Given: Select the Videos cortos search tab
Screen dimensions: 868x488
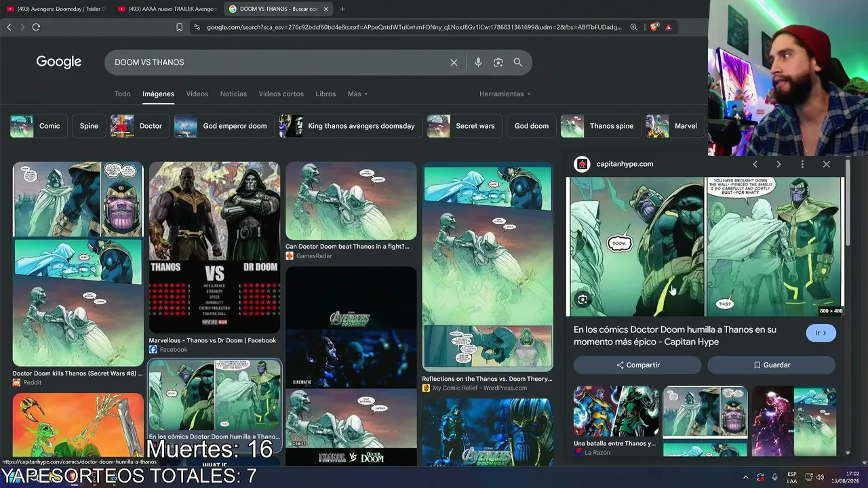Looking at the screenshot, I should pyautogui.click(x=281, y=94).
